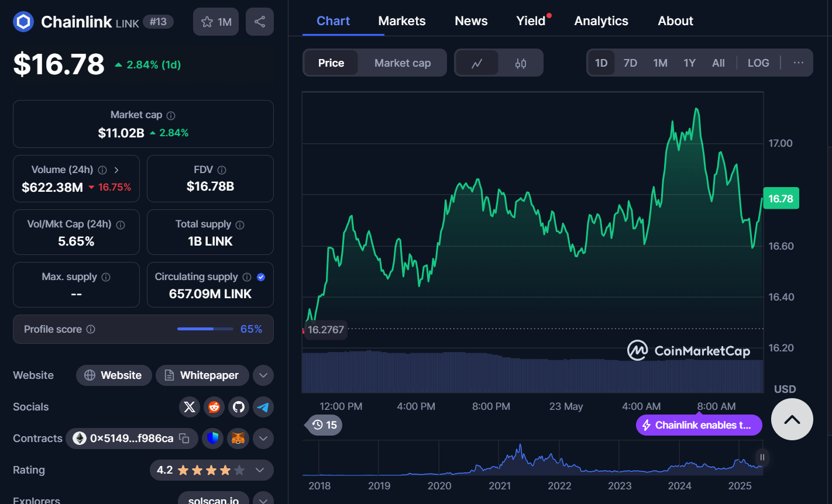This screenshot has height=504, width=832.
Task: Set the range to 1Y
Action: [x=690, y=63]
